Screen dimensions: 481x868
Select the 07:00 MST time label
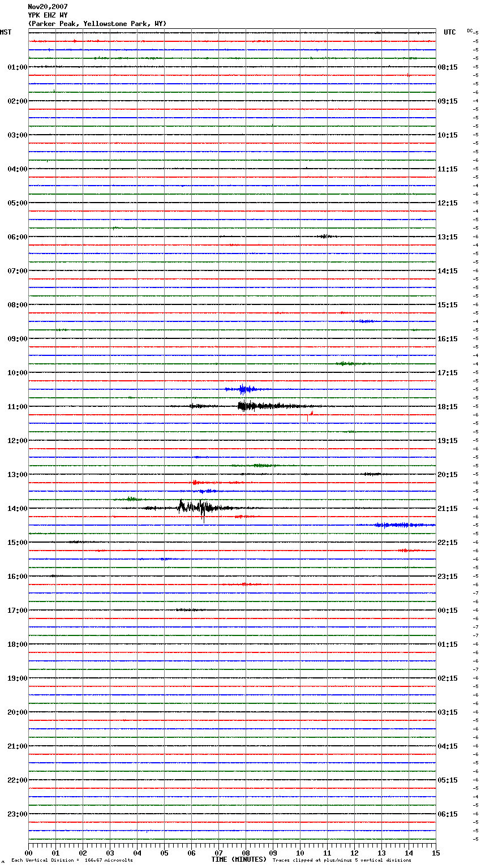(17, 271)
